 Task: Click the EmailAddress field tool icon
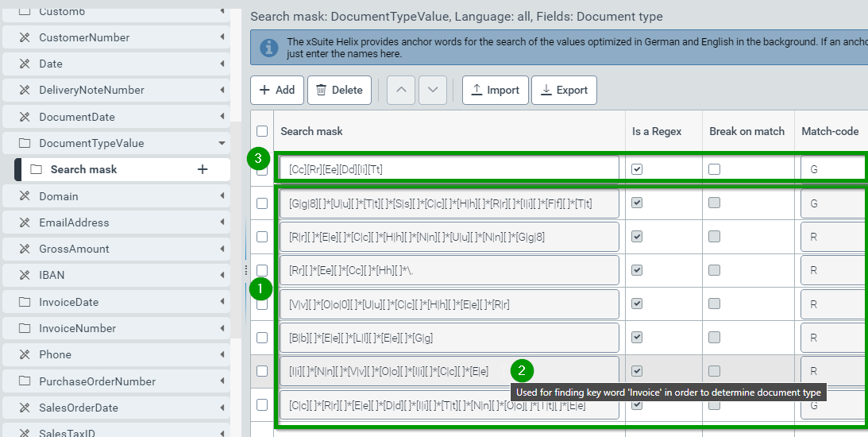pos(25,222)
